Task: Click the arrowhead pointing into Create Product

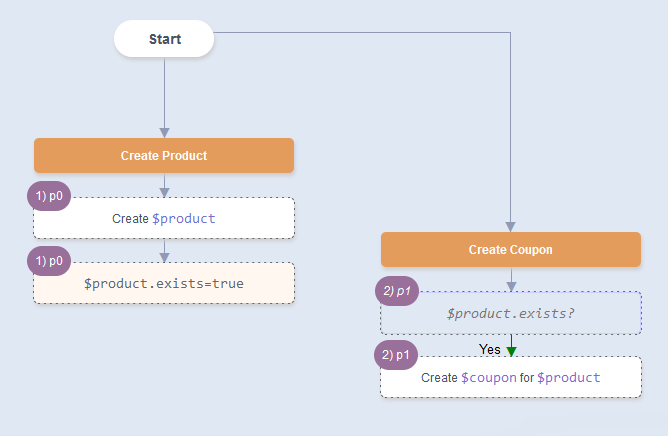Action: [164, 132]
